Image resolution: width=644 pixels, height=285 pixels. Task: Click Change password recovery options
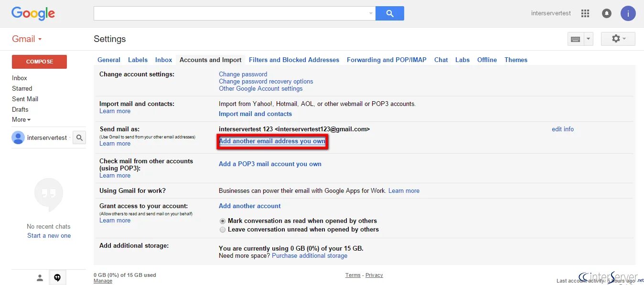(x=266, y=81)
